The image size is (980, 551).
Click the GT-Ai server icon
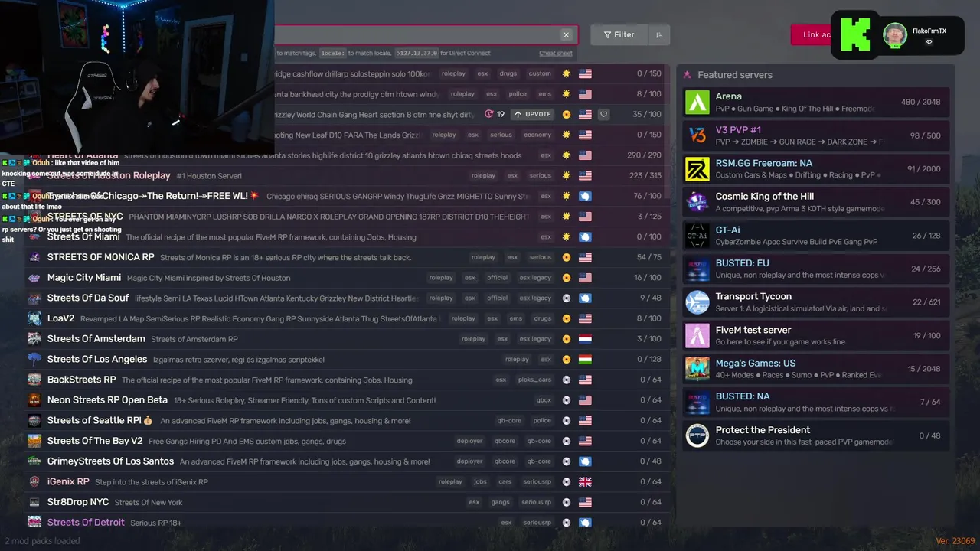[x=697, y=236]
